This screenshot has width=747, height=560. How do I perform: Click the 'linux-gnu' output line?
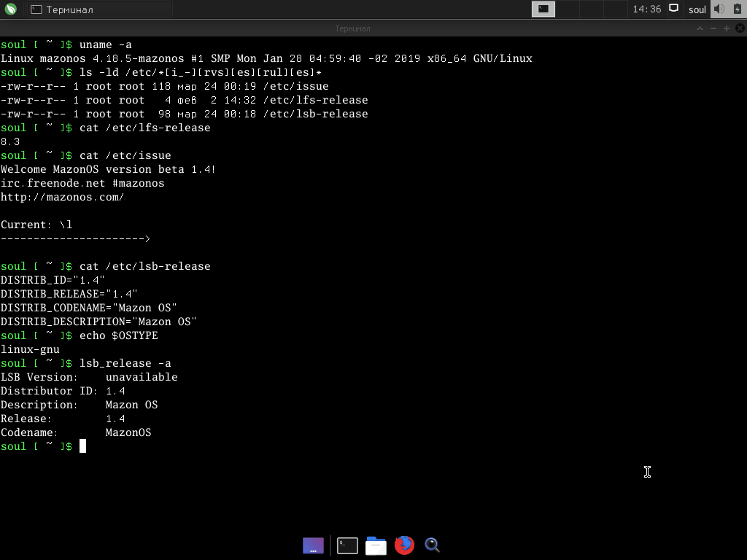(30, 349)
